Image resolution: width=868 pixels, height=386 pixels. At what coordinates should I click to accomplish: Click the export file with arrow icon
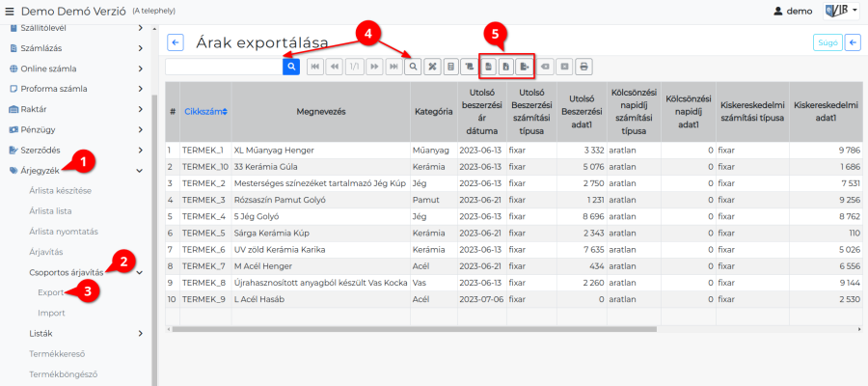(x=524, y=67)
